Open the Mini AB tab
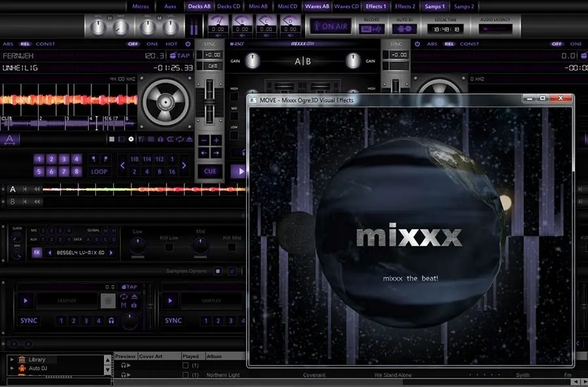This screenshot has width=588, height=387. (258, 7)
